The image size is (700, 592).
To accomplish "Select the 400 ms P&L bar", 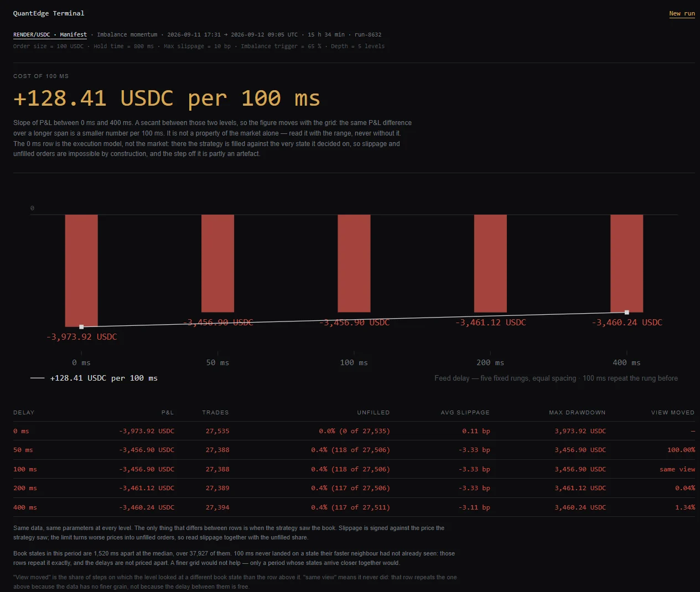I will point(627,263).
